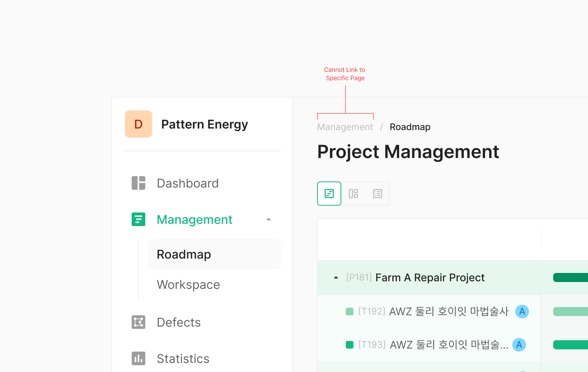Image resolution: width=588 pixels, height=372 pixels.
Task: Click the Statistics bar chart icon
Action: coord(138,358)
